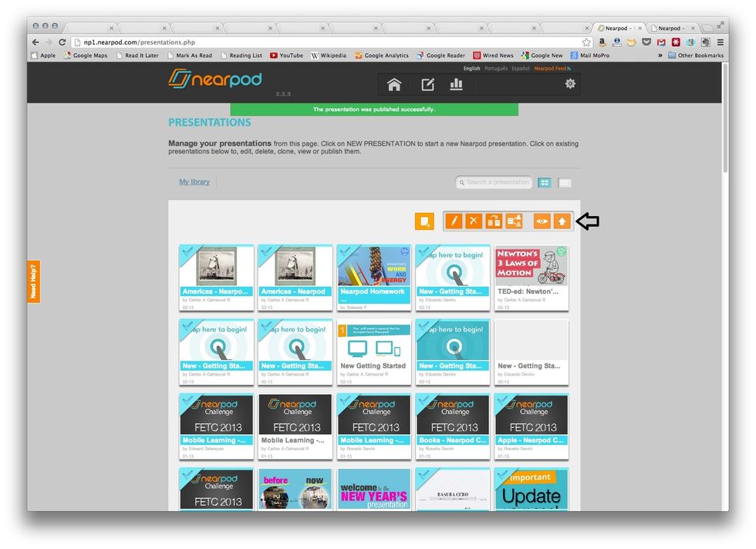
Task: Select the Apple - Nearpod C... presentation
Action: 532,426
